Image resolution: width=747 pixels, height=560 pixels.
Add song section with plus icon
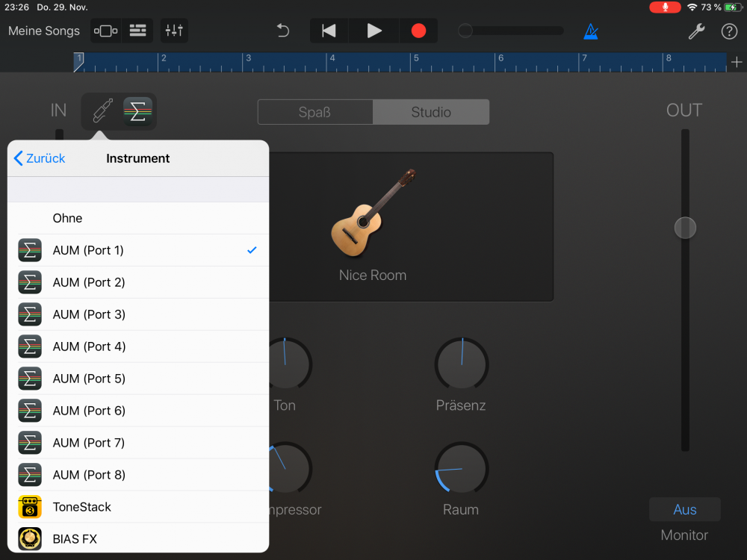tap(737, 62)
